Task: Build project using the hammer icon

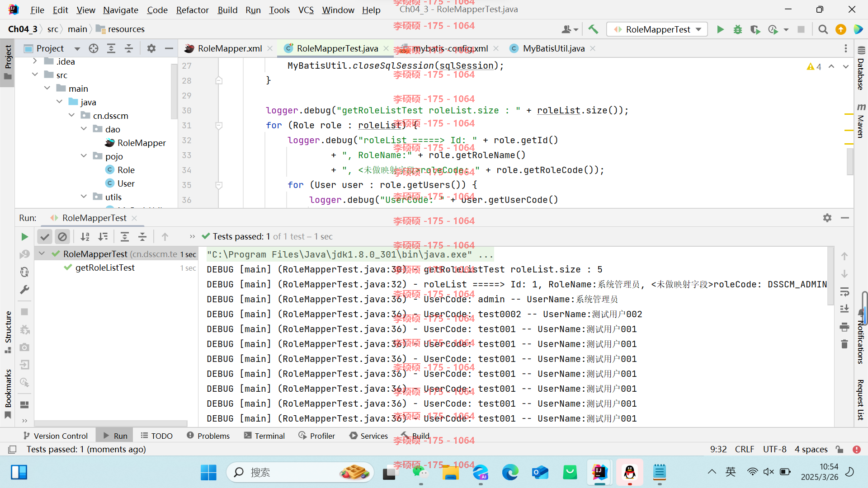Action: pyautogui.click(x=593, y=29)
